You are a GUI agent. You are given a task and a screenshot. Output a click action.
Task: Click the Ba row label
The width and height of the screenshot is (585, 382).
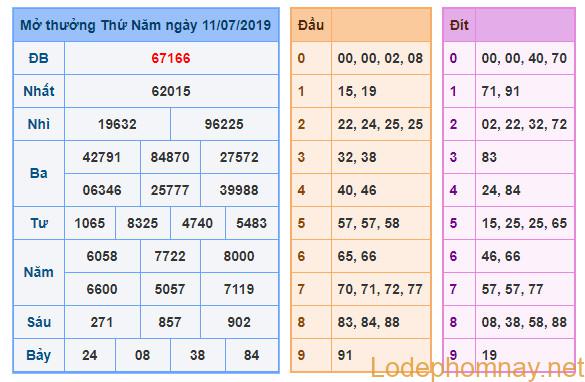coord(39,173)
